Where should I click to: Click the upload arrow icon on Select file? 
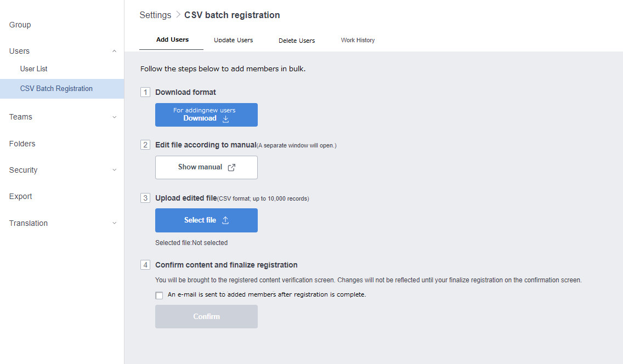[225, 220]
